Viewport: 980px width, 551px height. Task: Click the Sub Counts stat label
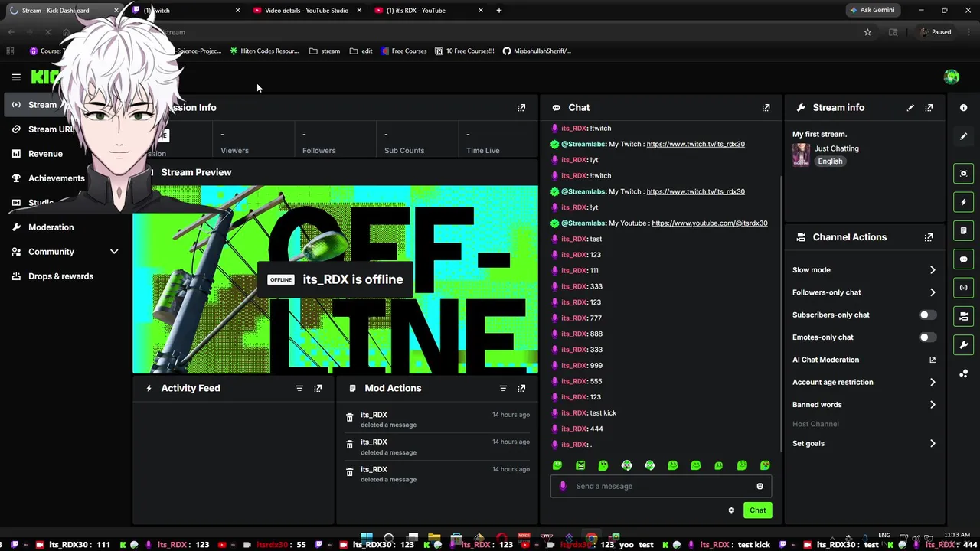(404, 151)
